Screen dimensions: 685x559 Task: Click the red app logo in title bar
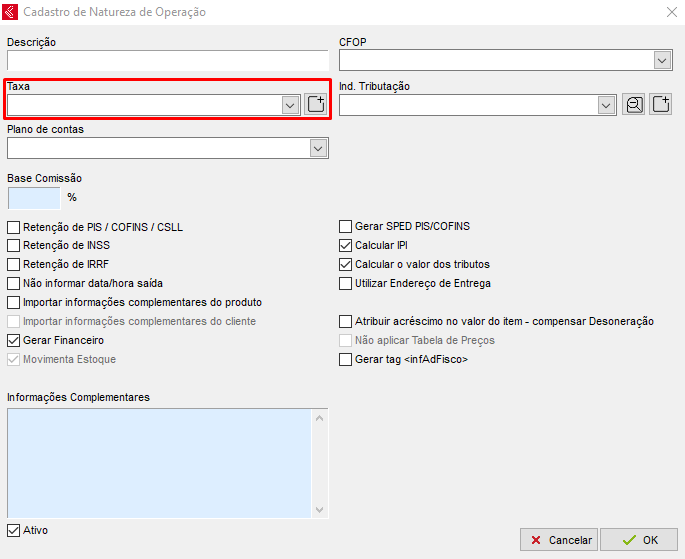point(10,12)
